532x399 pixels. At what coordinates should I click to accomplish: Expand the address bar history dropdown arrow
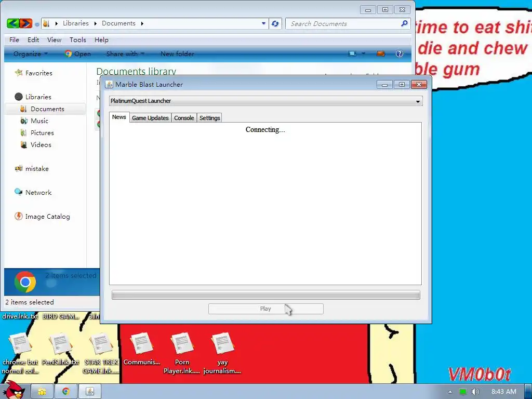[263, 23]
